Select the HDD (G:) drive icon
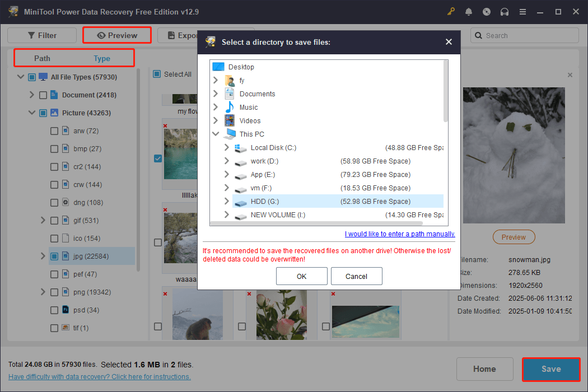Image resolution: width=588 pixels, height=392 pixels. 240,203
